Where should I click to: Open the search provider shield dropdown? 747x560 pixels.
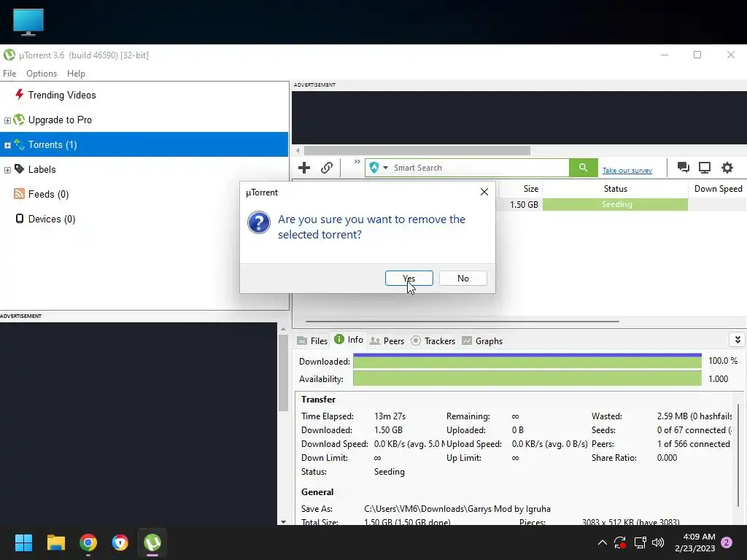coord(379,168)
